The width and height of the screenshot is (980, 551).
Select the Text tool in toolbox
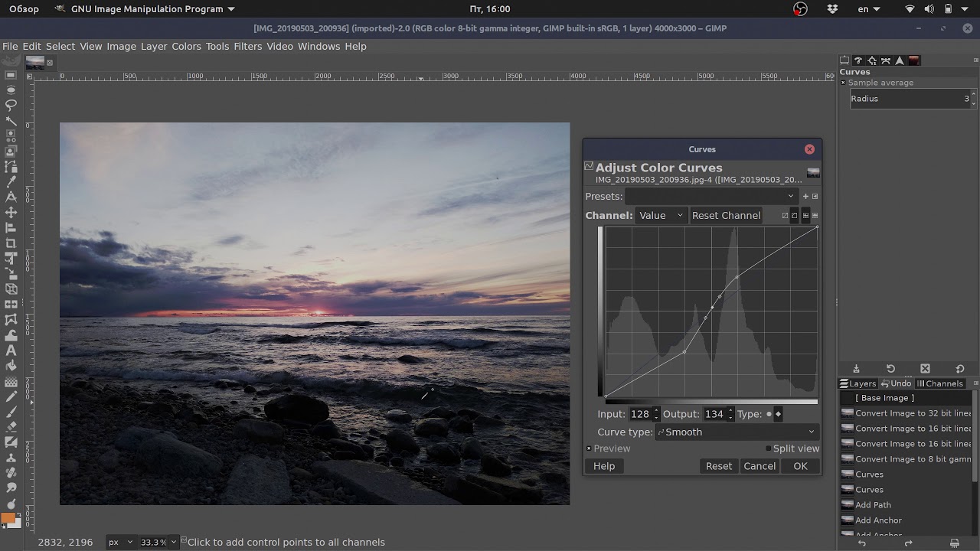click(x=11, y=350)
